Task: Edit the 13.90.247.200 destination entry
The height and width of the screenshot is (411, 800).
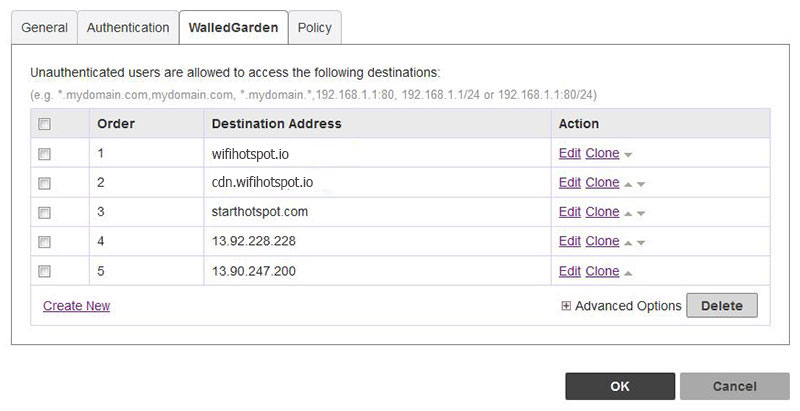Action: (x=569, y=271)
